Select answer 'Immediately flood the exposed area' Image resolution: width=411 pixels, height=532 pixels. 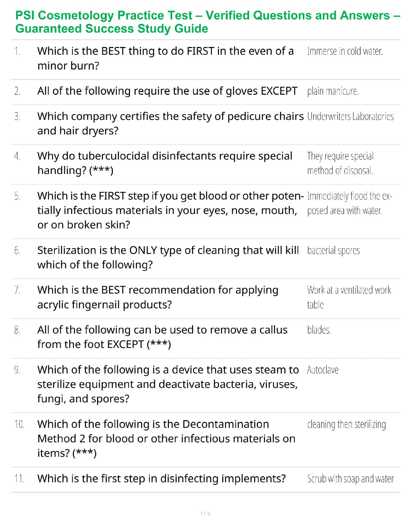349,203
